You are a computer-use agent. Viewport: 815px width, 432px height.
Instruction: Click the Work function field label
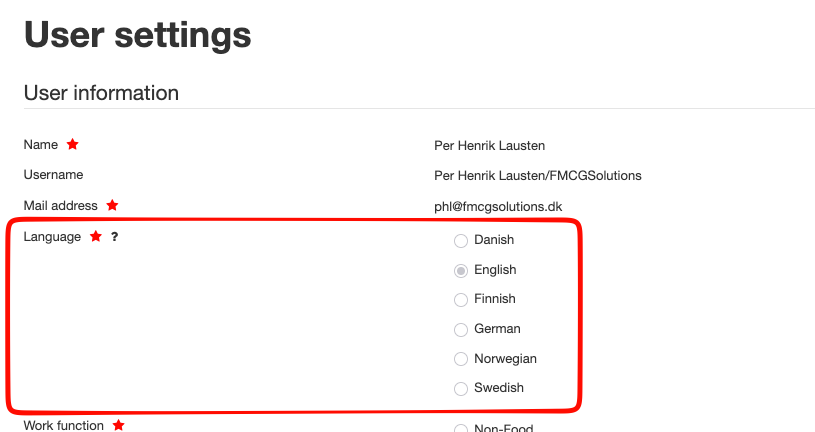click(x=64, y=425)
